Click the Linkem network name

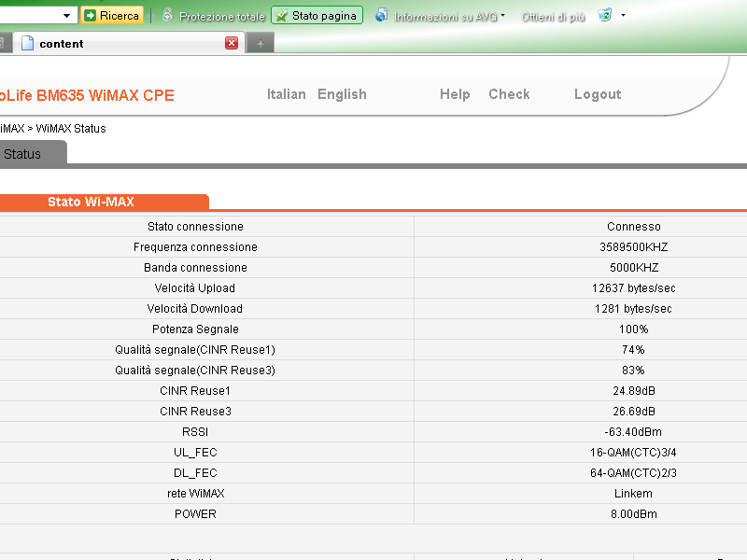[633, 494]
